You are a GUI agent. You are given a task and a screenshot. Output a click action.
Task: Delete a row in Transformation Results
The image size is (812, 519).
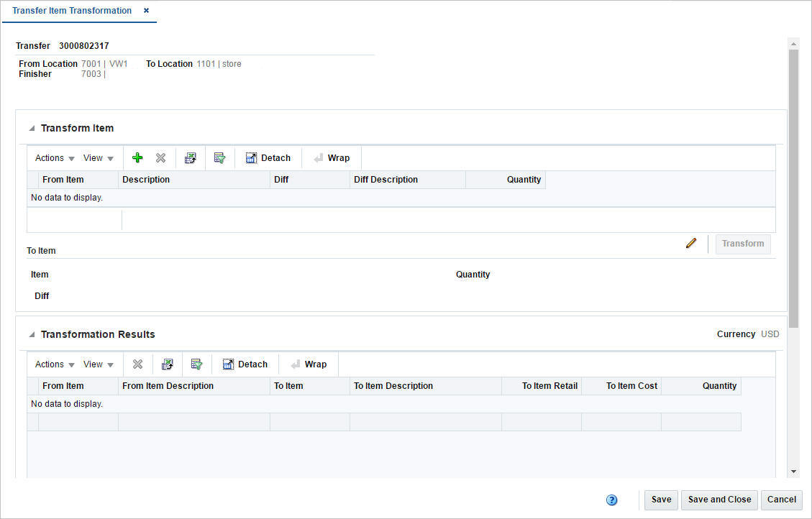pyautogui.click(x=137, y=364)
